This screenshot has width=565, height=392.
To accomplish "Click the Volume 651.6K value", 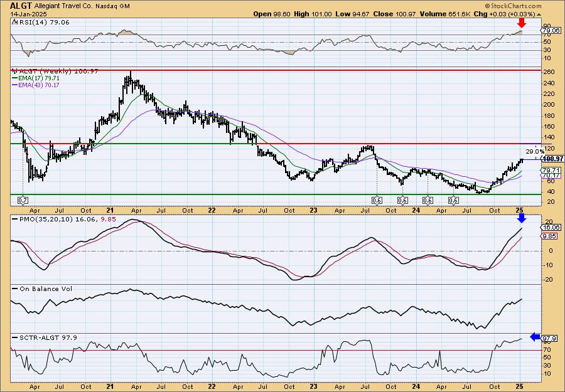I will pyautogui.click(x=444, y=14).
